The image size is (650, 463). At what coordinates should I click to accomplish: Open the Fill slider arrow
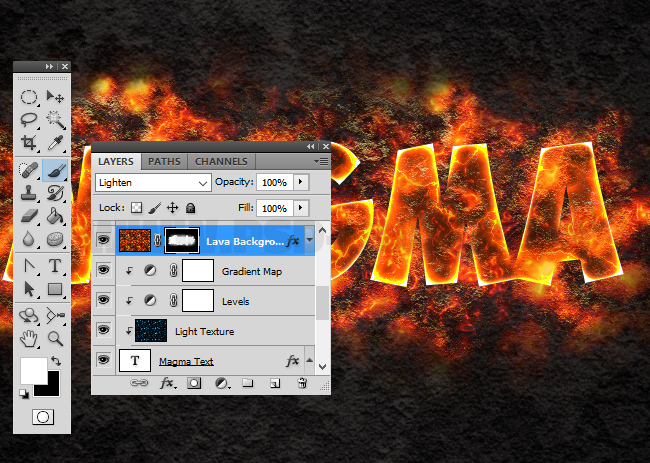click(301, 208)
